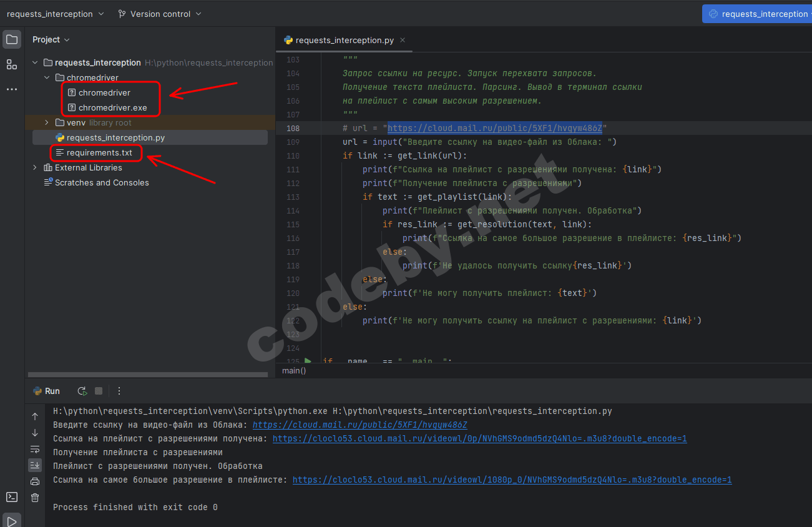The height and width of the screenshot is (527, 812).
Task: Click the 'Не удалось получить ссылку' print statement
Action: [517, 265]
